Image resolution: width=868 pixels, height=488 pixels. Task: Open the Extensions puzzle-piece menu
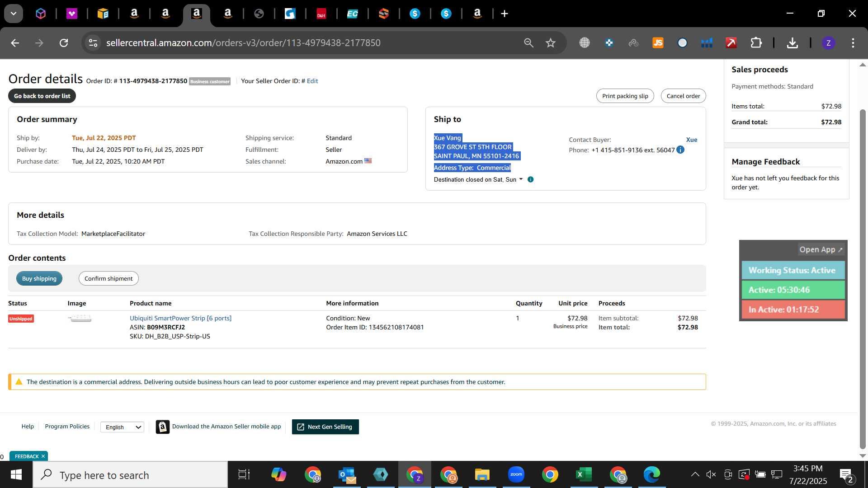pos(756,43)
